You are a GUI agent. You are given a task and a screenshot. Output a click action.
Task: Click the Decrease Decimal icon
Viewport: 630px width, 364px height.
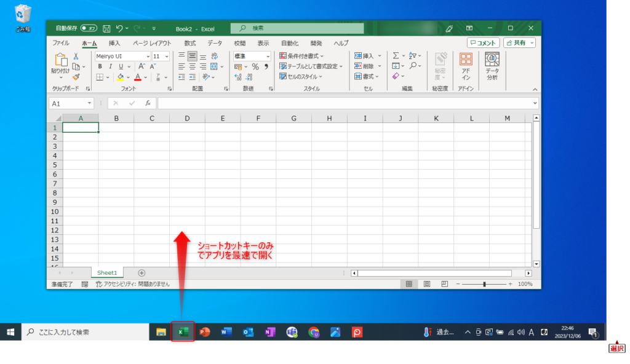click(249, 77)
